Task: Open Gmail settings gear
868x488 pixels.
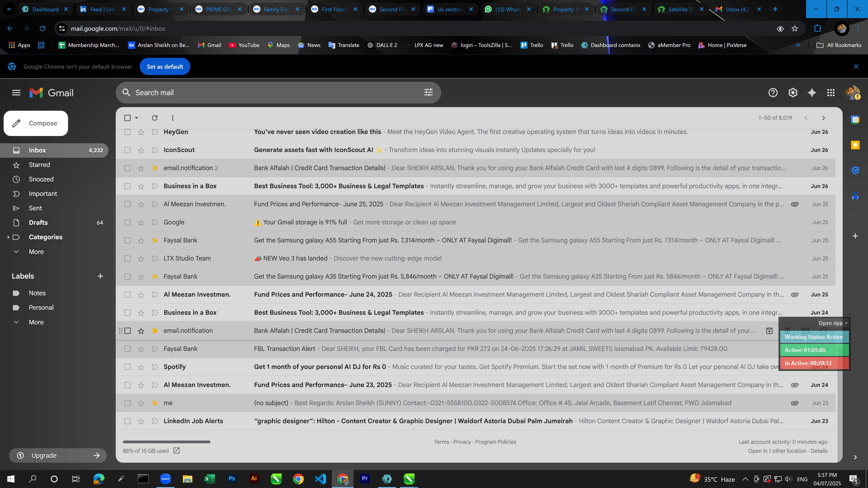Action: 793,93
